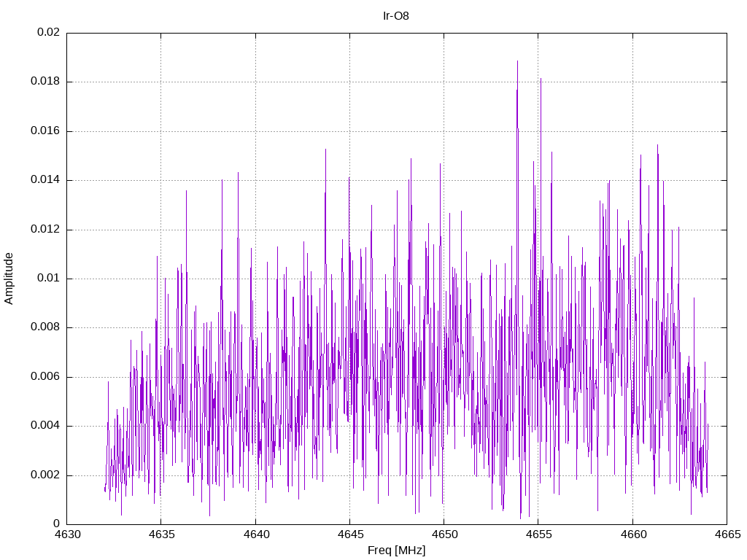Click the 4655 x-axis tick label
Viewport: 747px width, 560px height.
point(539,534)
